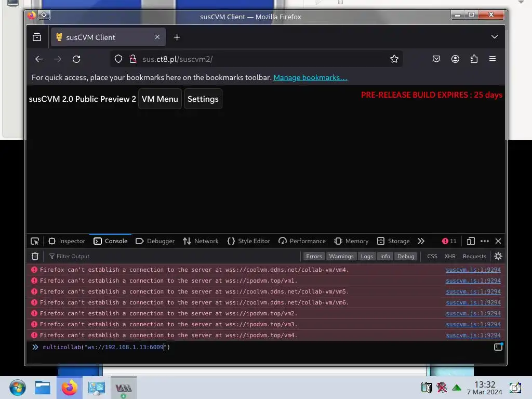The width and height of the screenshot is (532, 399).
Task: Click the Firefox taskbar icon
Action: (70, 388)
